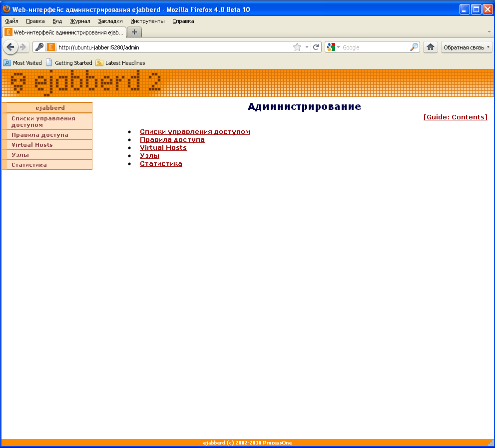Go back with the Back arrow button

pos(10,47)
